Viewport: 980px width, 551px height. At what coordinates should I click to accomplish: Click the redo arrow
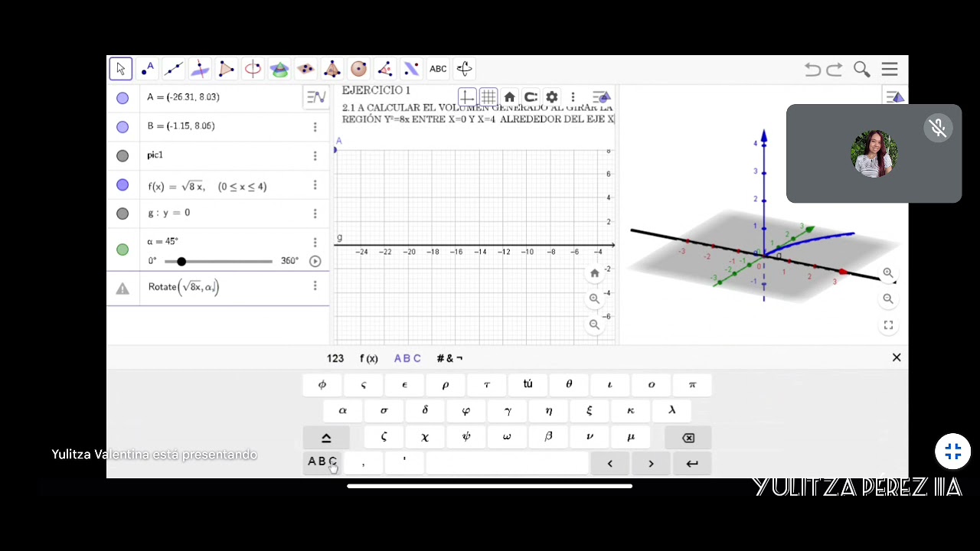[835, 70]
